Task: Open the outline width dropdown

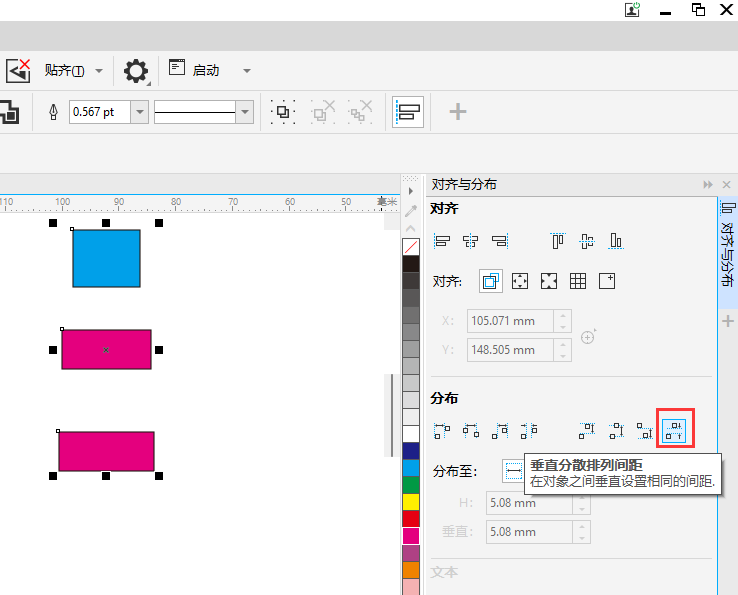Action: pyautogui.click(x=140, y=112)
